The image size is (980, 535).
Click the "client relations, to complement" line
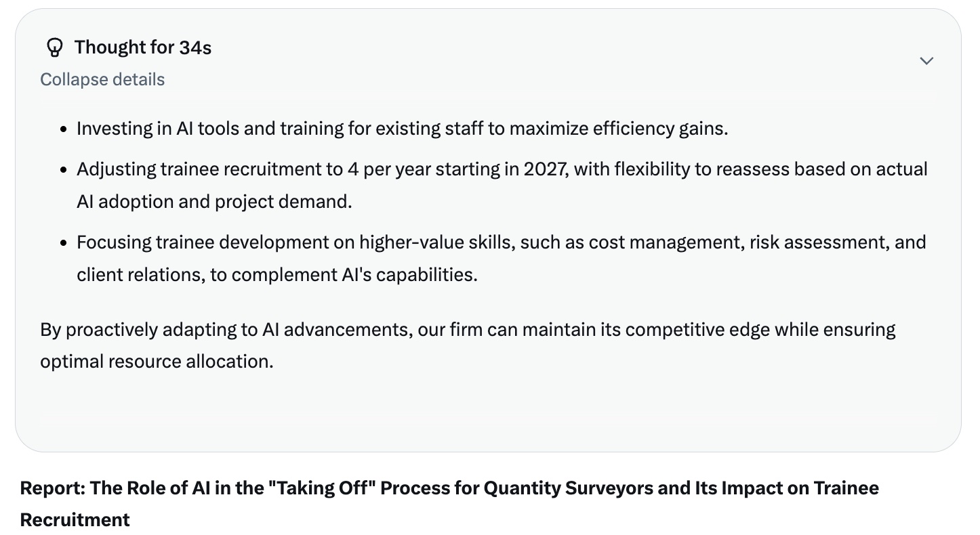277,274
